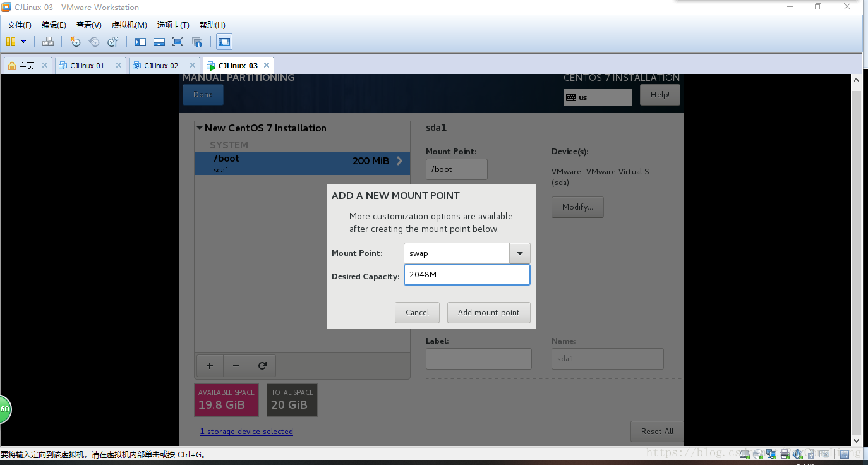Viewport: 868px width, 465px height.
Task: Click the VMware Workstation title bar icon
Action: click(x=6, y=7)
